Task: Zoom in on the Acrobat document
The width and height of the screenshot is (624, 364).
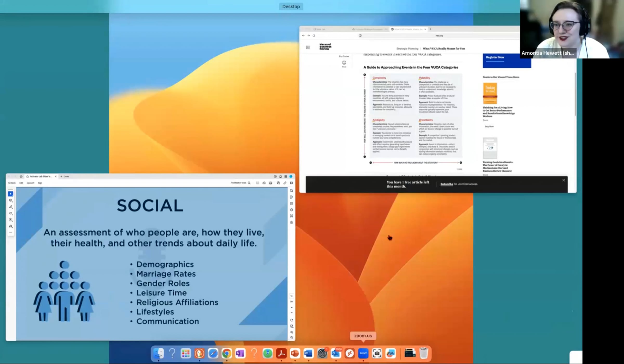Action: (x=291, y=332)
